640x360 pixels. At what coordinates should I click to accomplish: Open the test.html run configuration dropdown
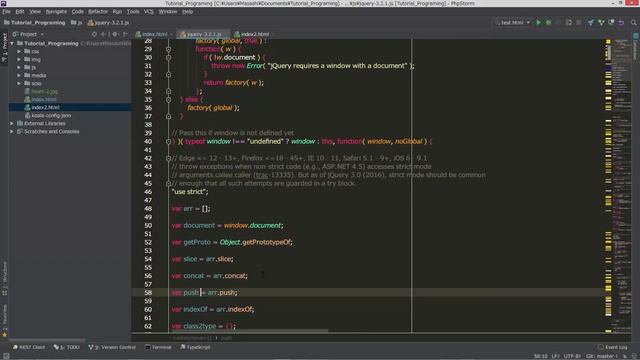click(513, 22)
